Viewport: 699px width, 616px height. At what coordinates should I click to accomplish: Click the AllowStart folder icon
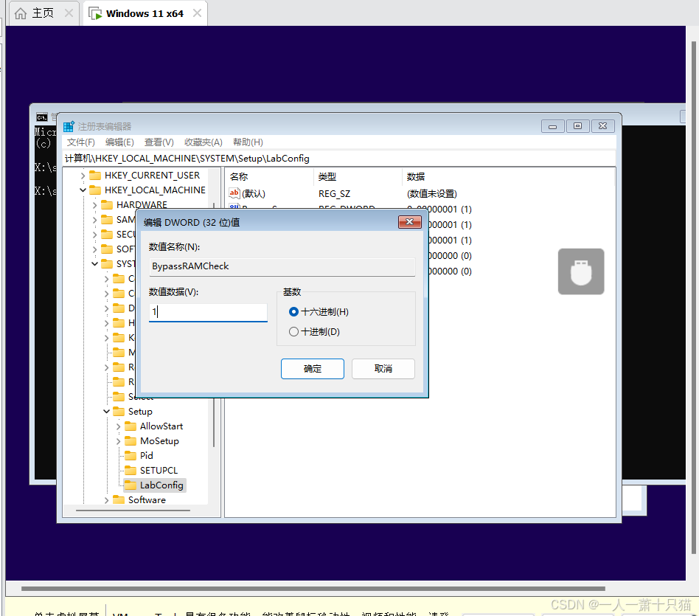[x=131, y=426]
